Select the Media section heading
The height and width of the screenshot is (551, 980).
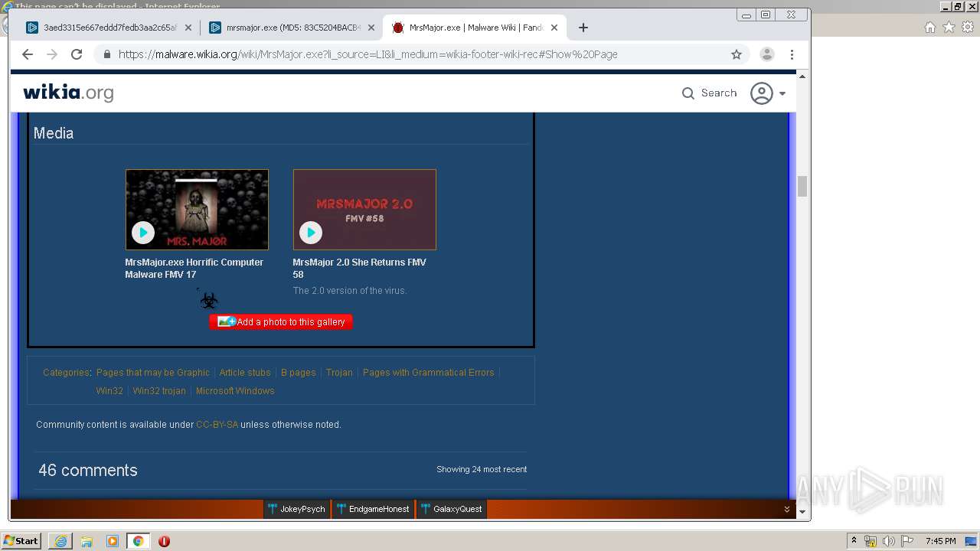(54, 133)
